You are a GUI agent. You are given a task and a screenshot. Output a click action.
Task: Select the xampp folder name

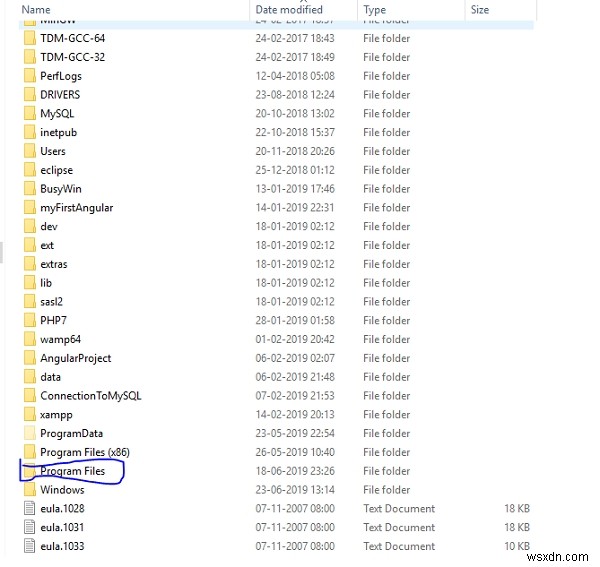(x=56, y=415)
